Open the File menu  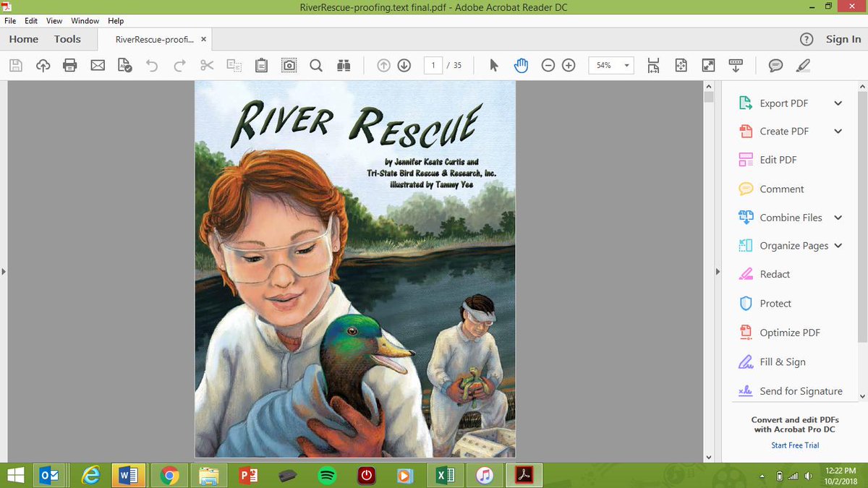pyautogui.click(x=10, y=21)
